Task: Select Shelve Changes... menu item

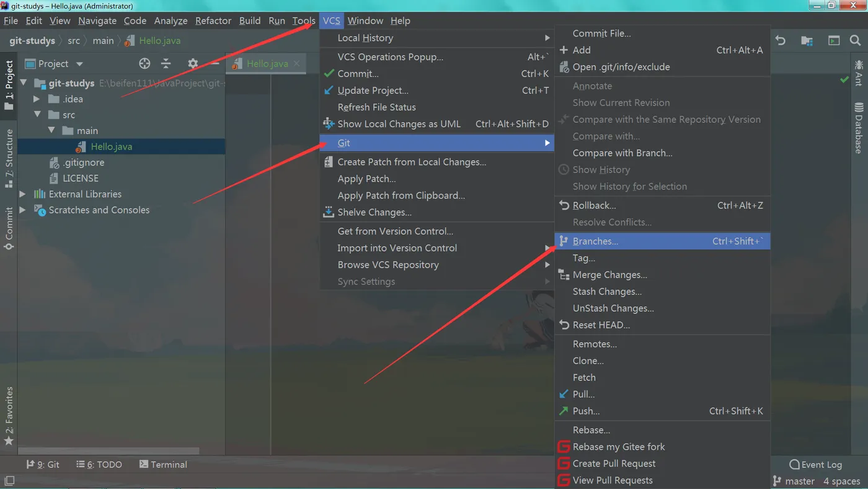Action: (436, 212)
